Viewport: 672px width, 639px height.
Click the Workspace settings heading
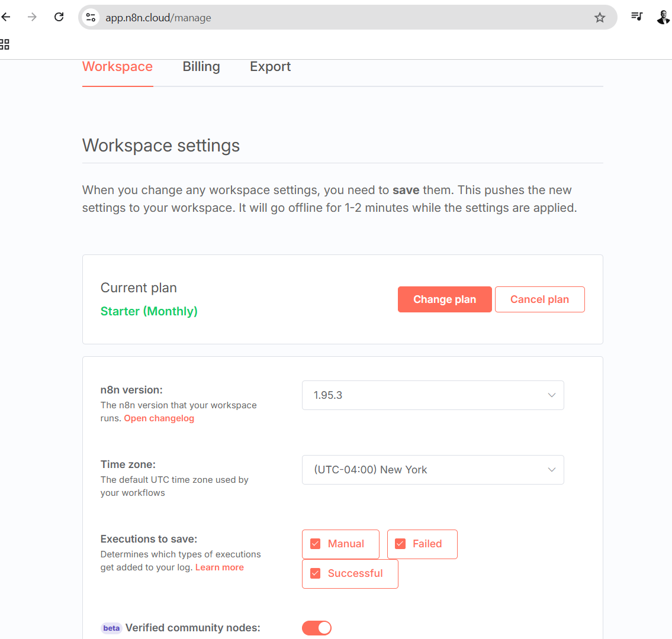(160, 146)
